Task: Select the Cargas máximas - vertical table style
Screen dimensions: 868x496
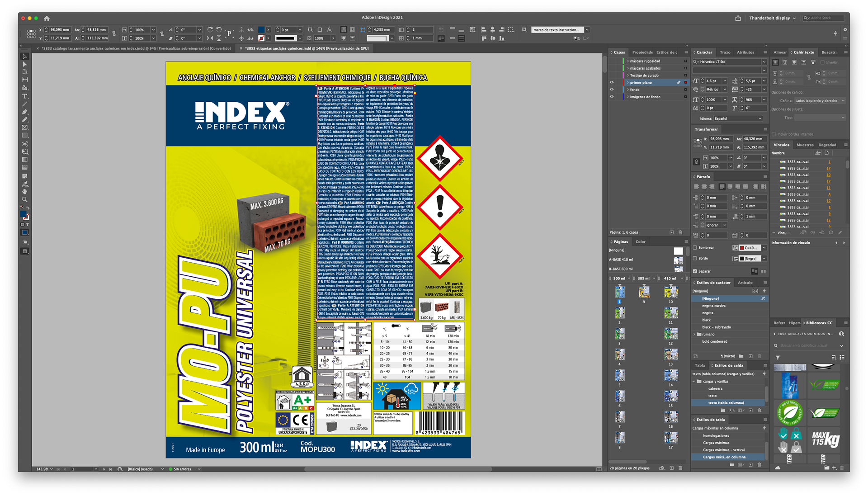Action: coord(724,450)
